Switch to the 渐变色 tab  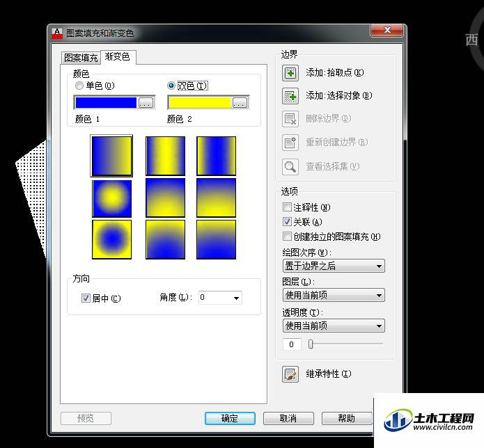[x=118, y=57]
